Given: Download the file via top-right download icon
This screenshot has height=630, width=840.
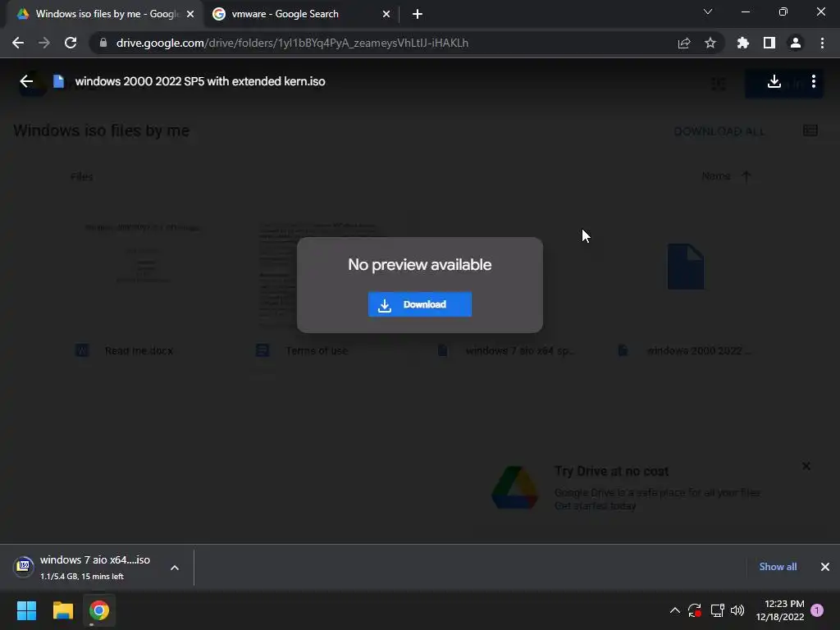Looking at the screenshot, I should 774,81.
